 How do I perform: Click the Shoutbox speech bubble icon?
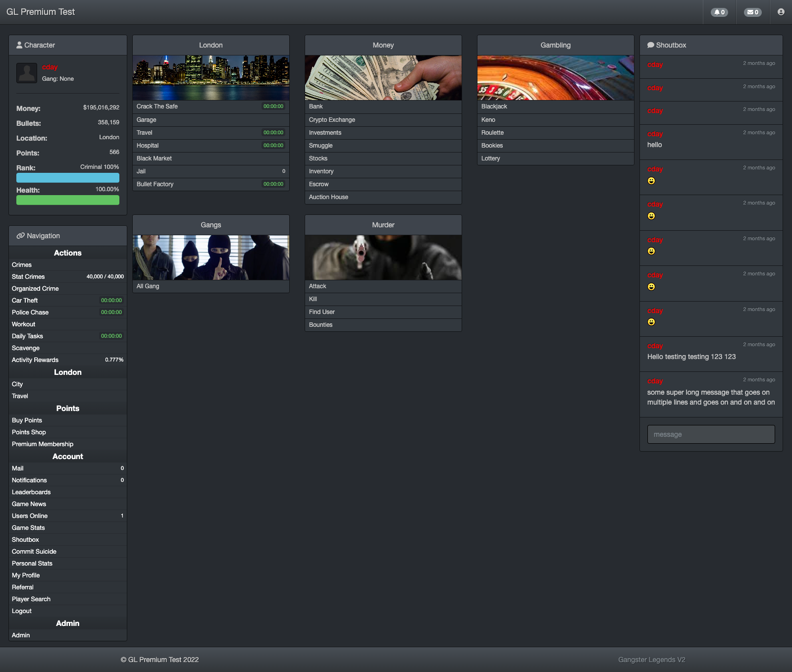tap(651, 45)
